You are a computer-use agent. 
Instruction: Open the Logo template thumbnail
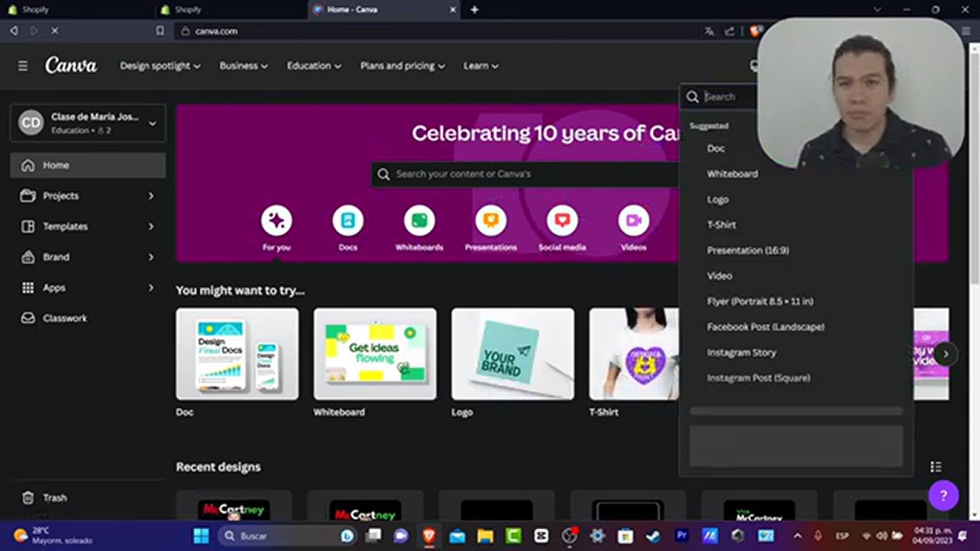[x=513, y=354]
